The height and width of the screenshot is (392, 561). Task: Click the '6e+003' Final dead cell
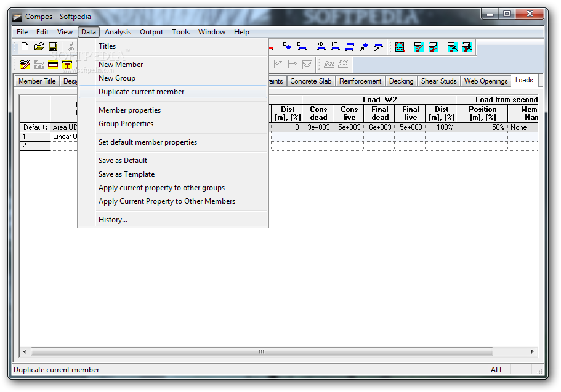click(x=379, y=127)
